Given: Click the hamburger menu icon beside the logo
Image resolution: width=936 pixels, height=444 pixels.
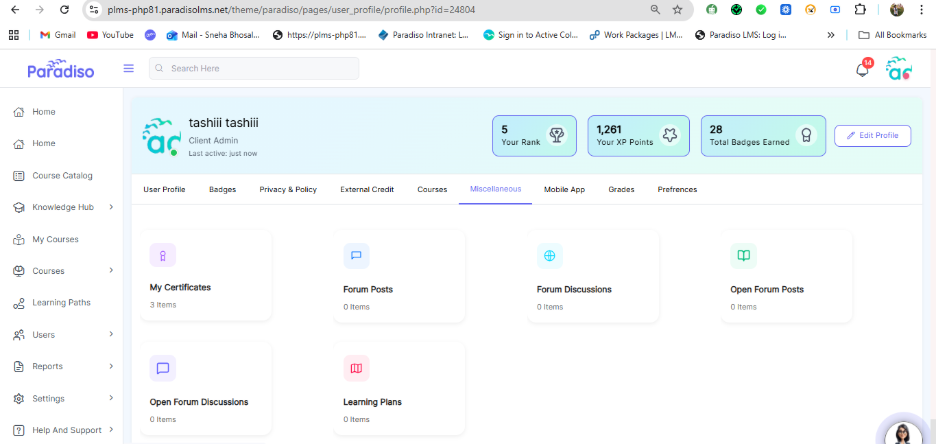Looking at the screenshot, I should pos(128,69).
